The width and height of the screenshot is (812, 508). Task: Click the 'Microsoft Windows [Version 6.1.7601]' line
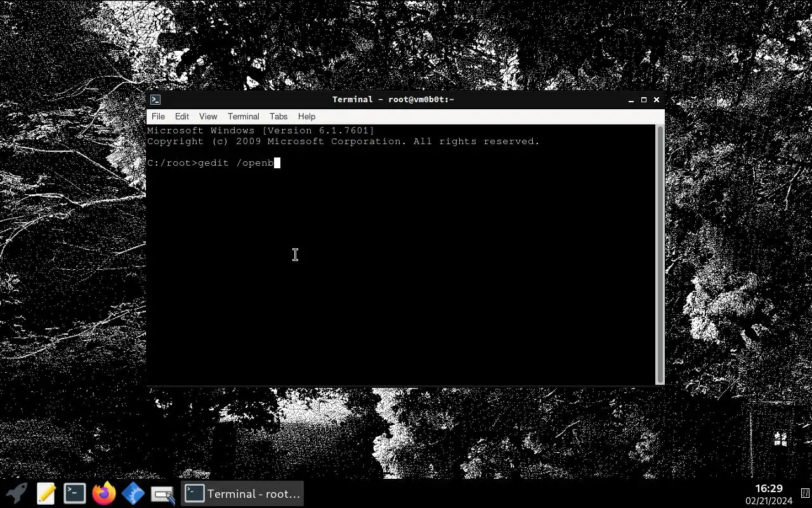click(261, 131)
